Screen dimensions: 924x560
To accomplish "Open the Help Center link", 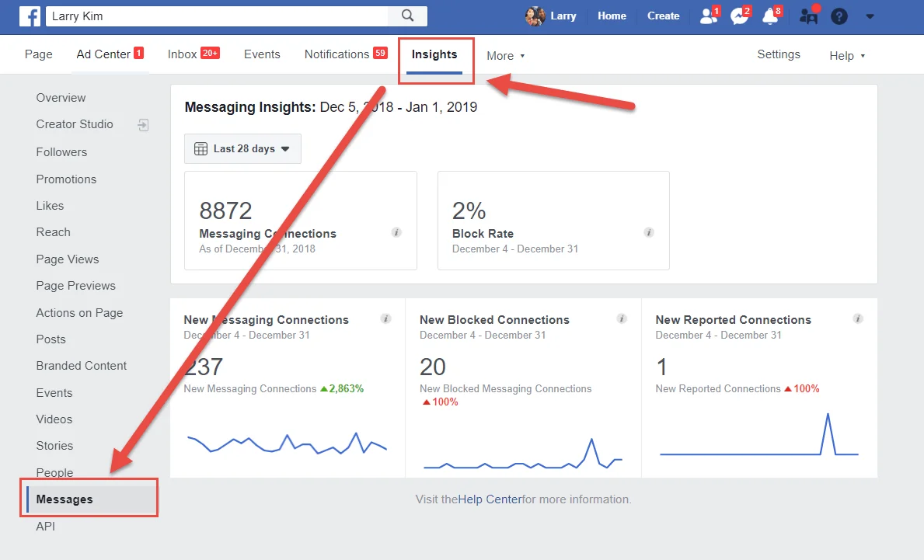I will click(490, 499).
